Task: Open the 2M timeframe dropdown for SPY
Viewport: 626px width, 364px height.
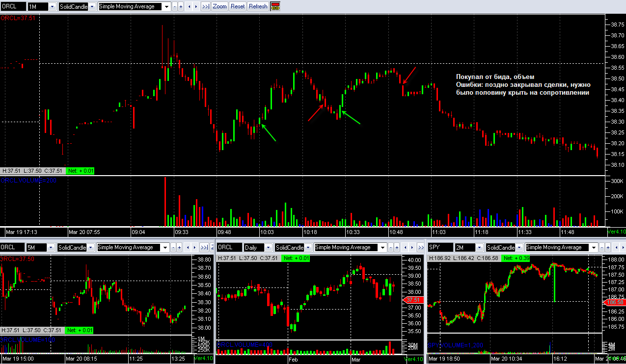Action: click(x=480, y=247)
